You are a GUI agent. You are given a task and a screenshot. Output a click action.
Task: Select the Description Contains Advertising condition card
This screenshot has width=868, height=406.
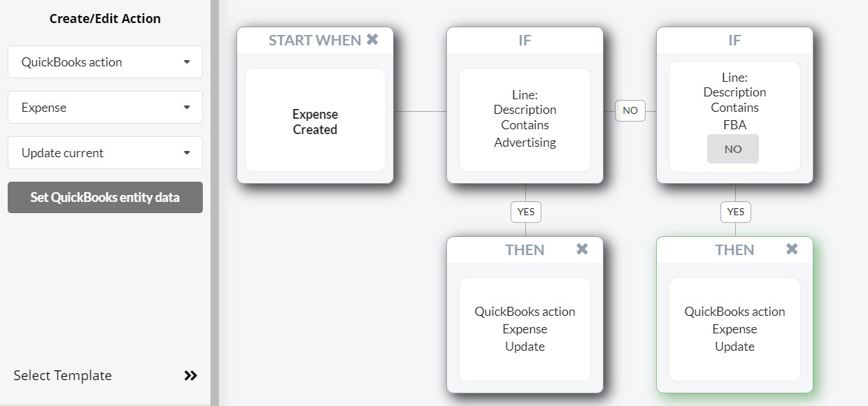[525, 119]
